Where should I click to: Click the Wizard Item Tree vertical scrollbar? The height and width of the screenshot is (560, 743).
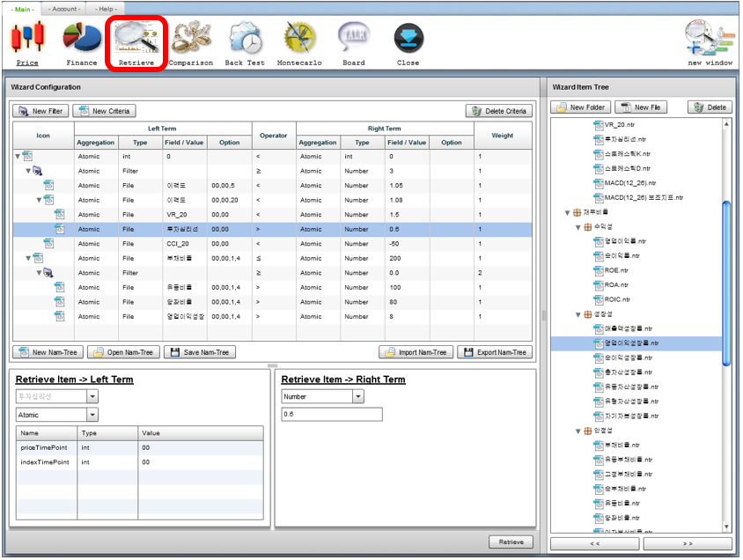(726, 282)
